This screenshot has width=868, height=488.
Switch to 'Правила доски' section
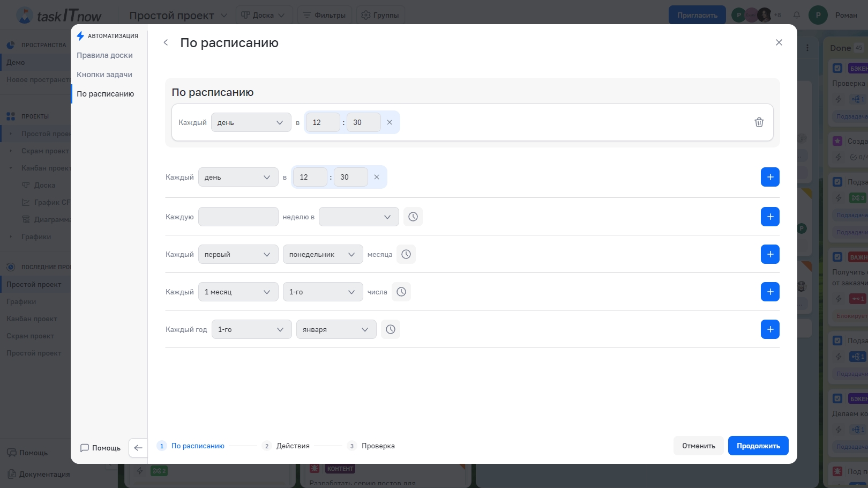104,55
